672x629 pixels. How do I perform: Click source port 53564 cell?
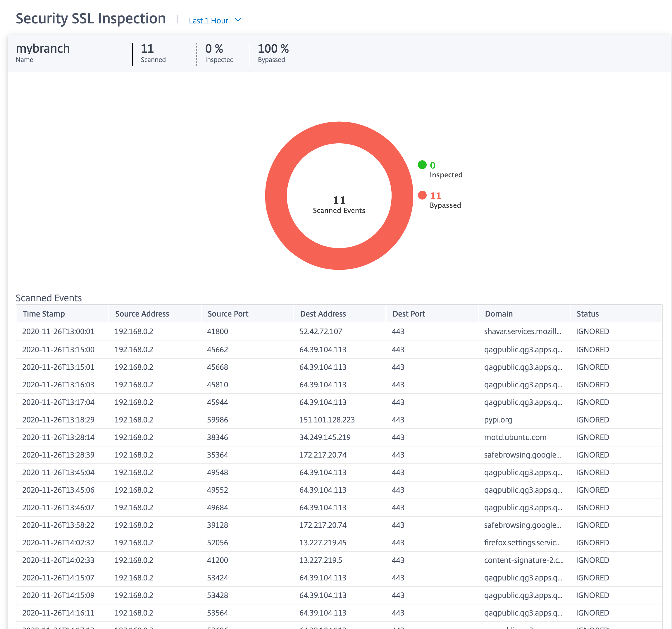tap(217, 613)
